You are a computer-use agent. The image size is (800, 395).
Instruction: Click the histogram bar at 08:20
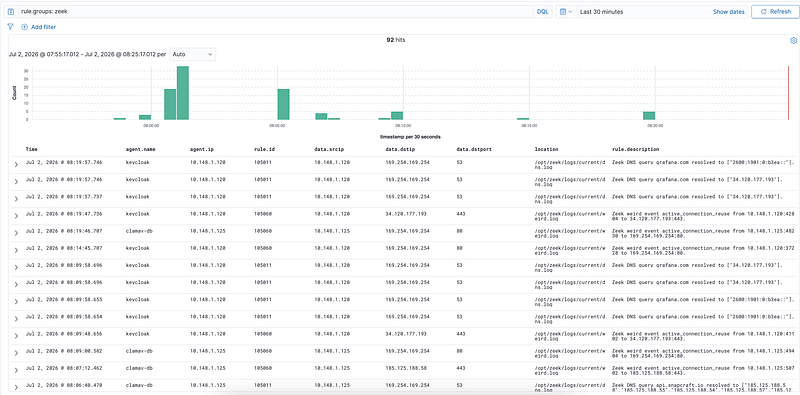(649, 116)
